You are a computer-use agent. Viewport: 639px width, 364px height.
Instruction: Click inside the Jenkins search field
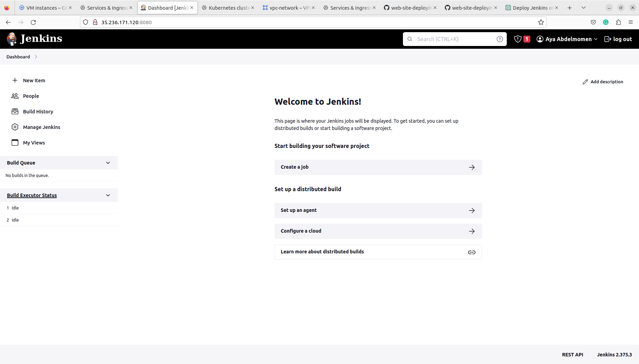pos(450,39)
